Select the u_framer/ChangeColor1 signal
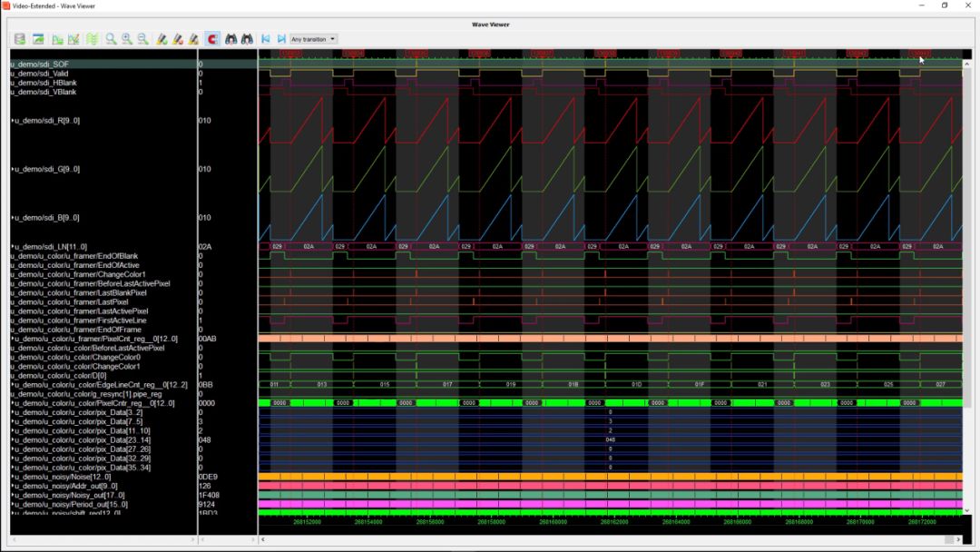This screenshot has height=552, width=980. pos(78,274)
